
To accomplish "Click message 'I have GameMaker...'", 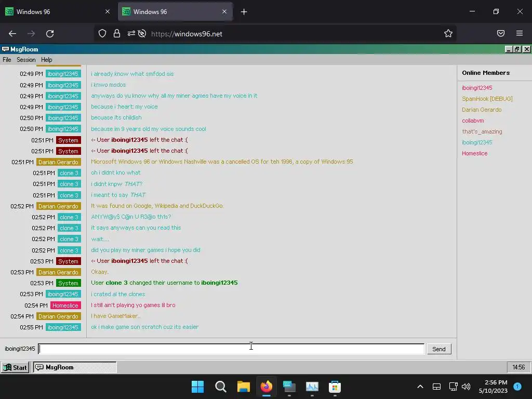I will (116, 316).
